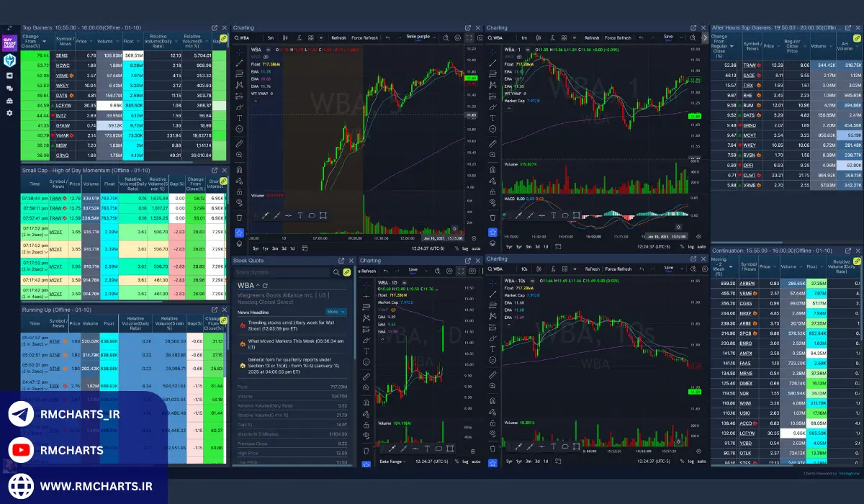This screenshot has width=864, height=504.
Task: Pick the text tool in WBA 1m chart
Action: [492, 118]
